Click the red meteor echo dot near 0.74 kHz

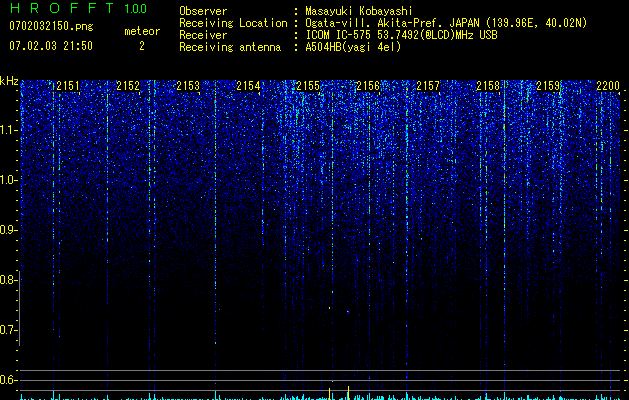click(348, 312)
